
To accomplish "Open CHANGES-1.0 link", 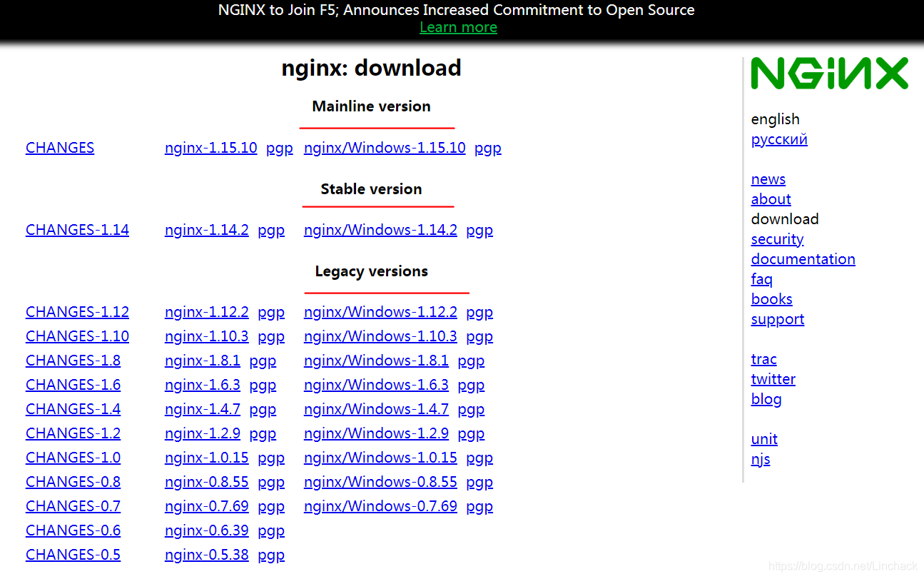I will (73, 458).
